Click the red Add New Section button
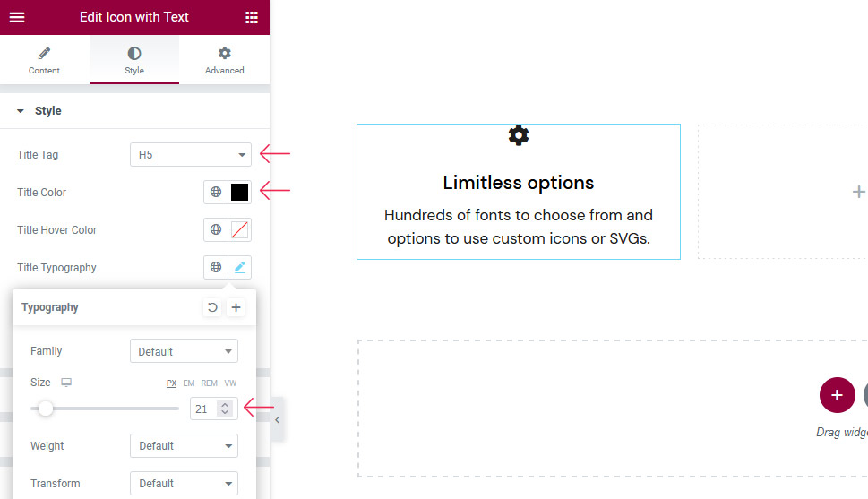The image size is (868, 499). [x=837, y=395]
